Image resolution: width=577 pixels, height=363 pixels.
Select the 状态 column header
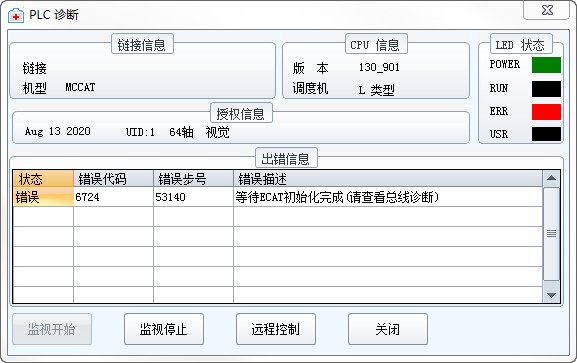tap(43, 179)
